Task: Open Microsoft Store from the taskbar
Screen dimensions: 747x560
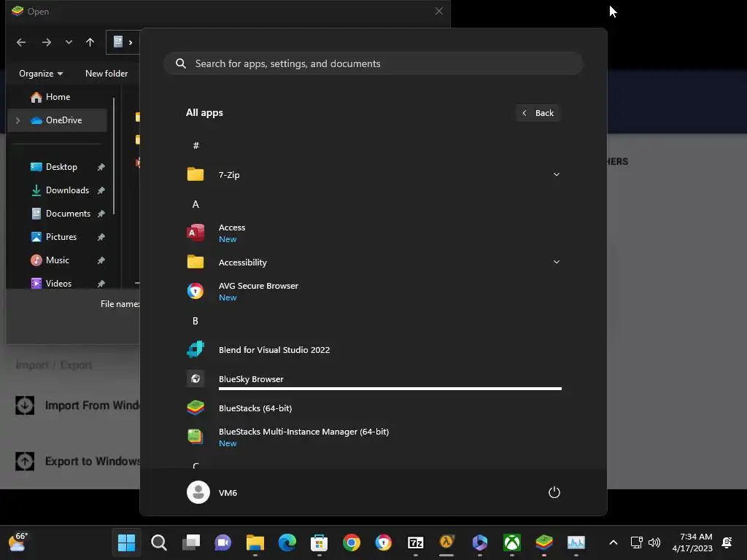Action: (320, 542)
